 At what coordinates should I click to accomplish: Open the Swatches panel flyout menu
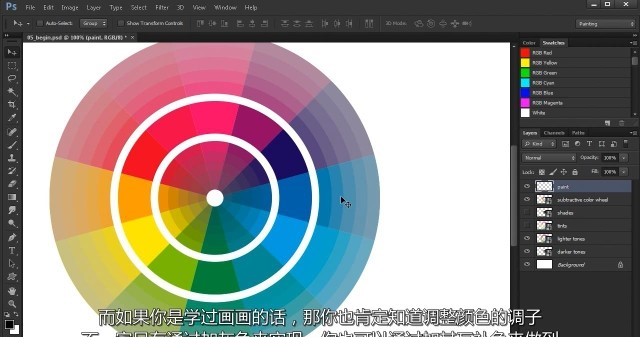[x=633, y=43]
